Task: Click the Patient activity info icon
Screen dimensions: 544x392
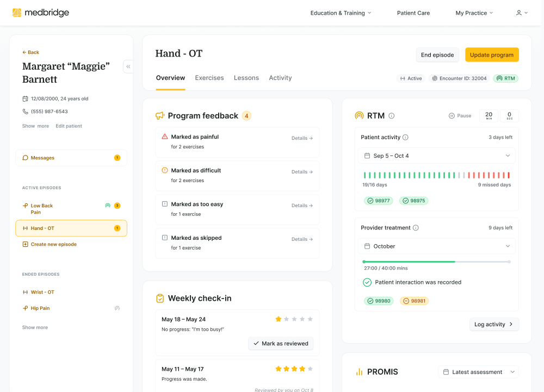Action: [405, 138]
